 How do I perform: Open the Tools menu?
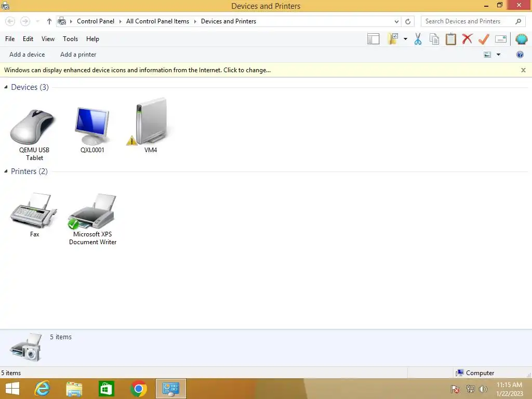tap(70, 39)
